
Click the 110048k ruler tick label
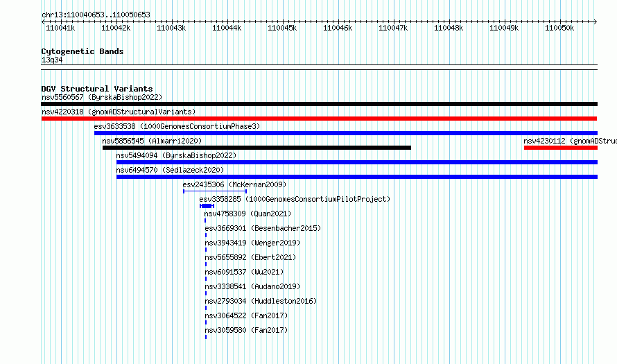click(449, 28)
